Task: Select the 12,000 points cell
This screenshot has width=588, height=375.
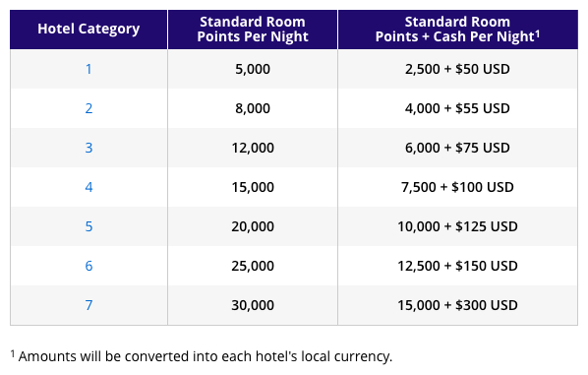Action: tap(253, 148)
